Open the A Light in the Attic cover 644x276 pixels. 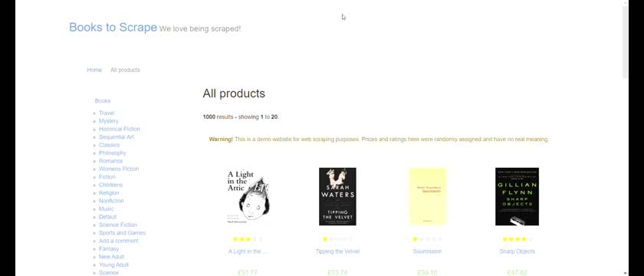tap(248, 196)
